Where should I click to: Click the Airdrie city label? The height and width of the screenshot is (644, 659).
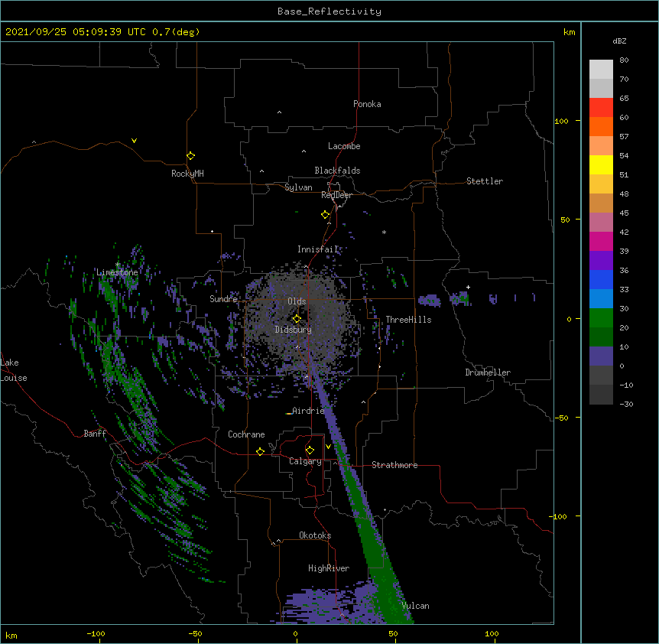[x=309, y=411]
